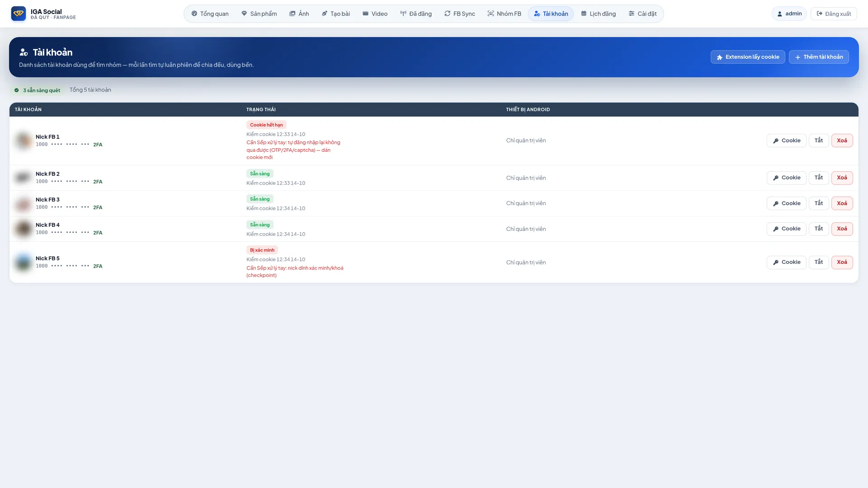Open Cookie editor for Nick FB 1
The height and width of the screenshot is (488, 868).
[x=787, y=141]
